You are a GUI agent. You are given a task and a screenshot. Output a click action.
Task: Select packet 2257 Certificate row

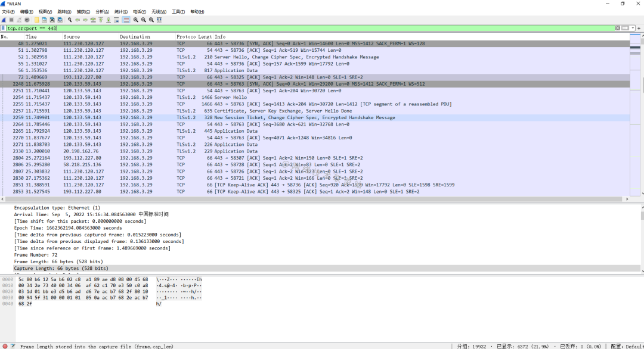tap(315, 111)
